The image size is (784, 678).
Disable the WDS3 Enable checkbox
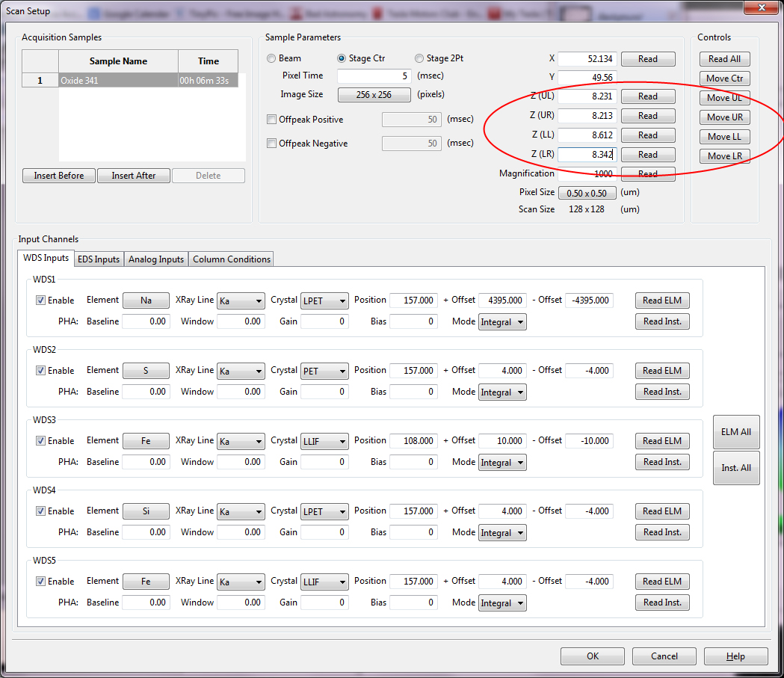click(40, 441)
